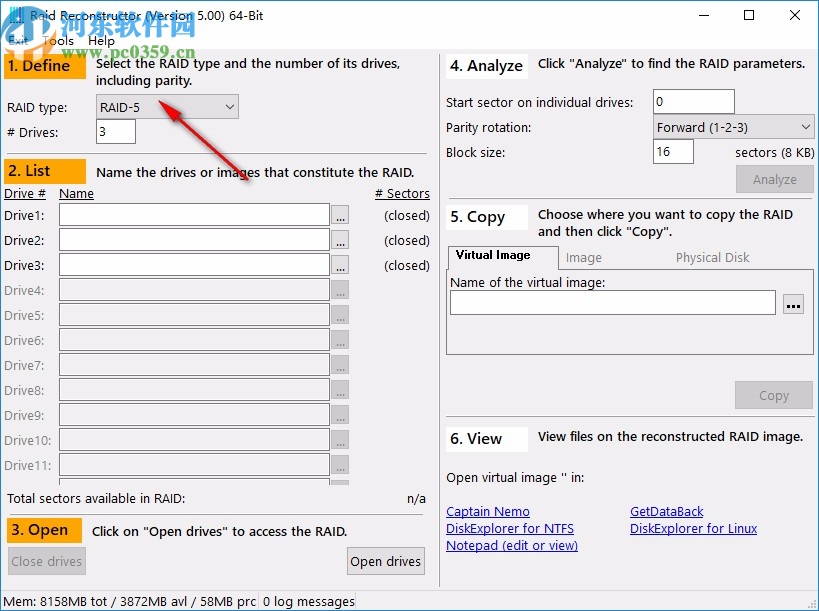Browse for Drive3 with ellipsis button
The height and width of the screenshot is (611, 819).
tap(340, 265)
